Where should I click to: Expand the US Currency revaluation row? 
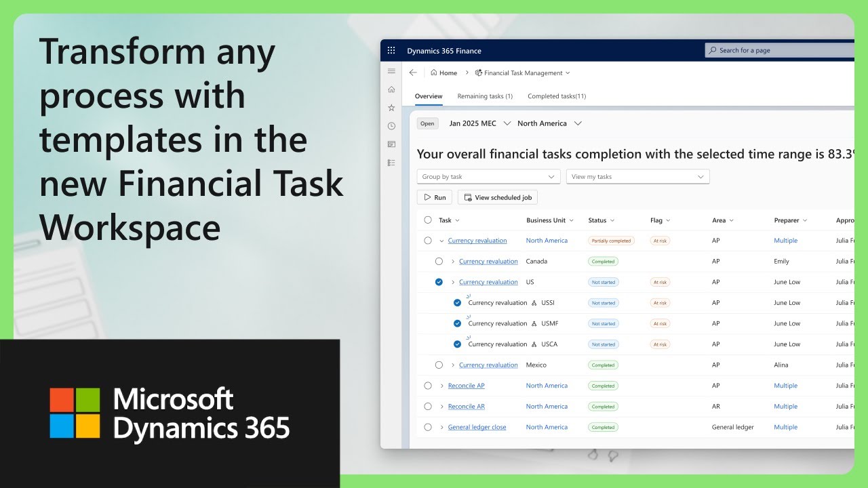[453, 282]
